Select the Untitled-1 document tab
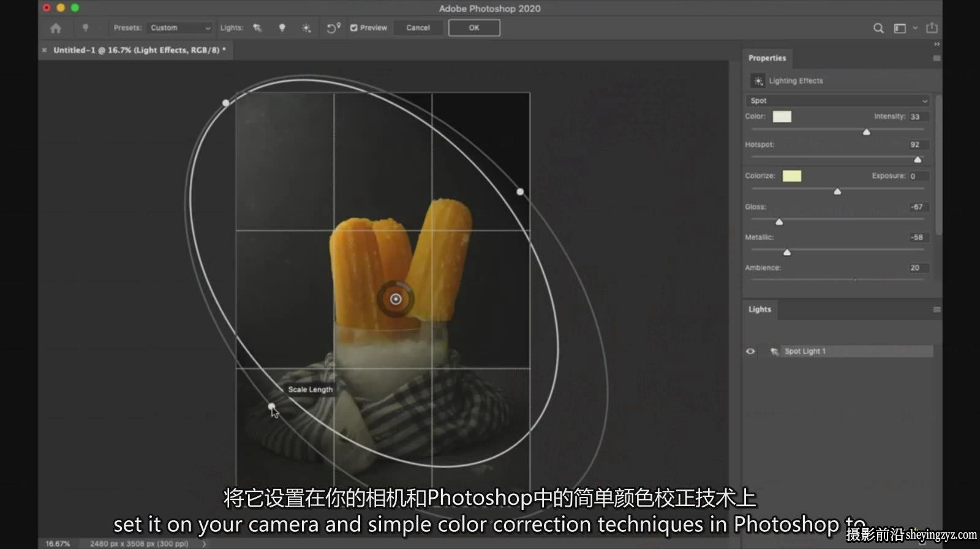980x549 pixels. (140, 50)
